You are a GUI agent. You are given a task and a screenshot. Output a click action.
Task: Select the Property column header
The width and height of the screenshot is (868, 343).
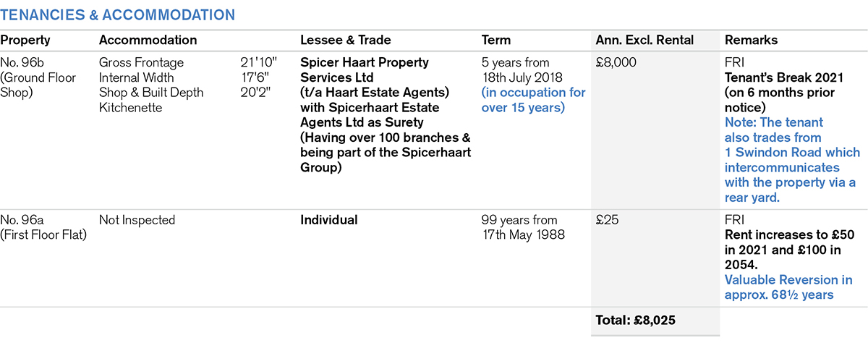point(24,41)
